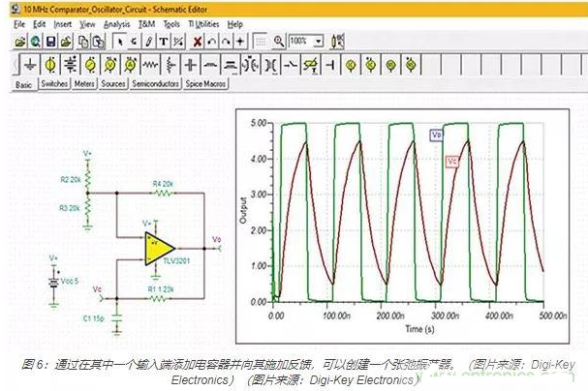
Task: Select resistor R1 1.23k in the schematic
Action: [x=160, y=298]
